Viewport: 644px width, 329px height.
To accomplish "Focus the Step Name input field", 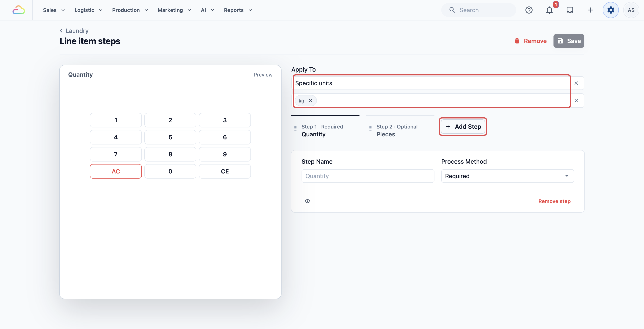I will point(368,176).
